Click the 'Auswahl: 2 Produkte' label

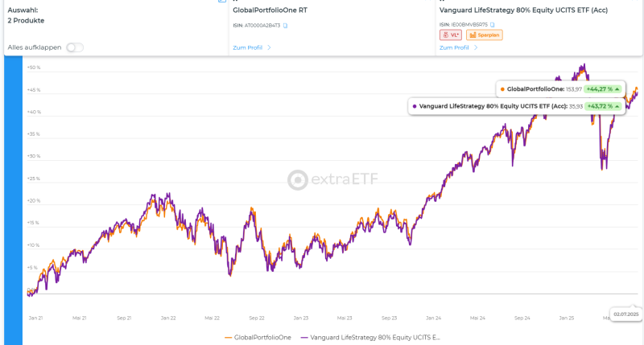[x=26, y=14]
